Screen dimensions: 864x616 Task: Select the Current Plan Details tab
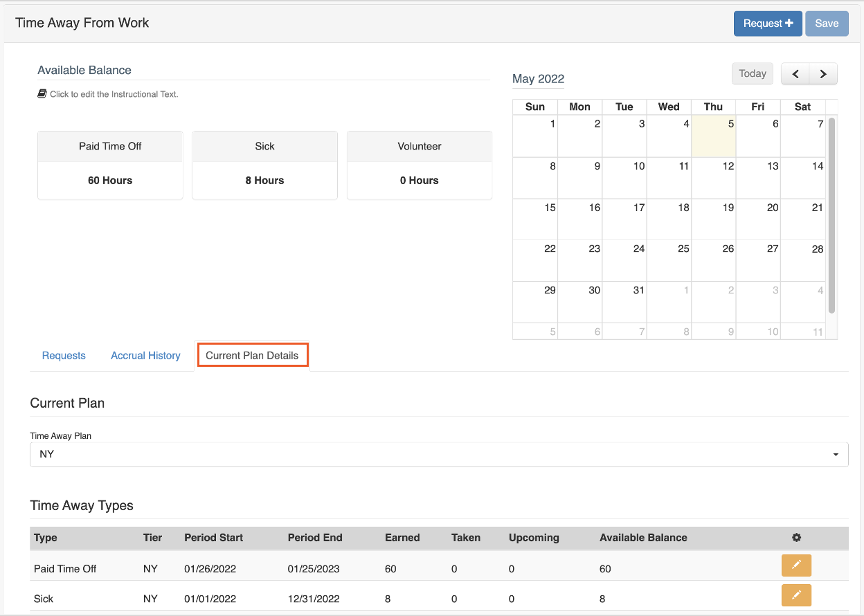[x=252, y=356]
